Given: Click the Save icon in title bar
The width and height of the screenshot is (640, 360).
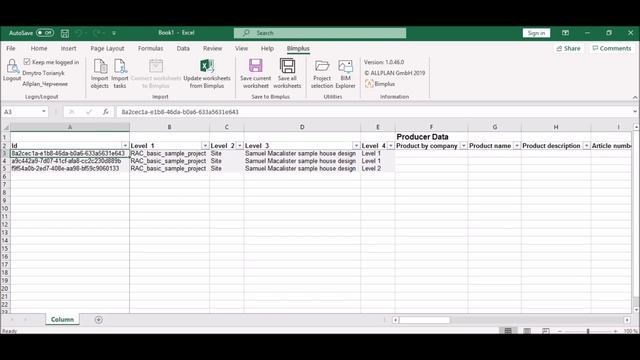Looking at the screenshot, I should 64,33.
